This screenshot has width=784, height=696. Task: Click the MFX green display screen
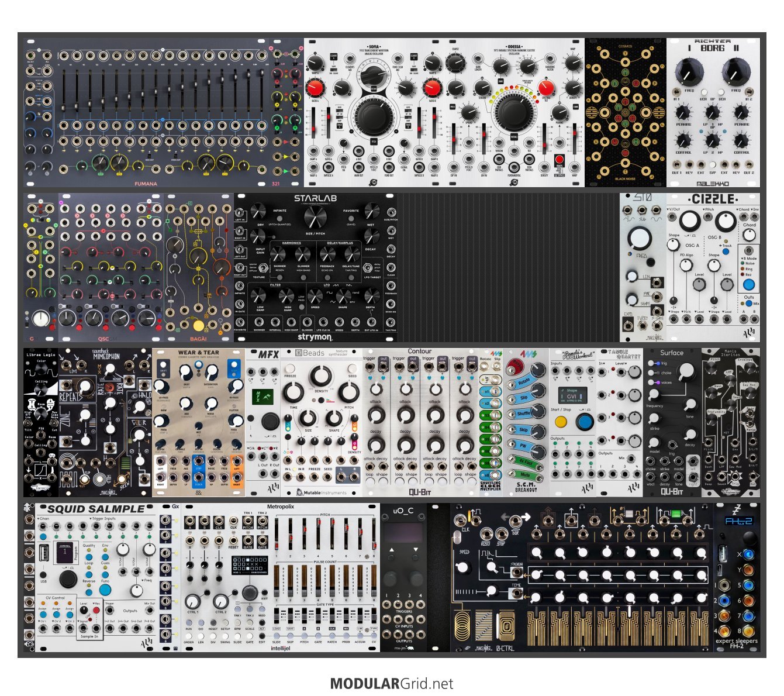[x=263, y=398]
